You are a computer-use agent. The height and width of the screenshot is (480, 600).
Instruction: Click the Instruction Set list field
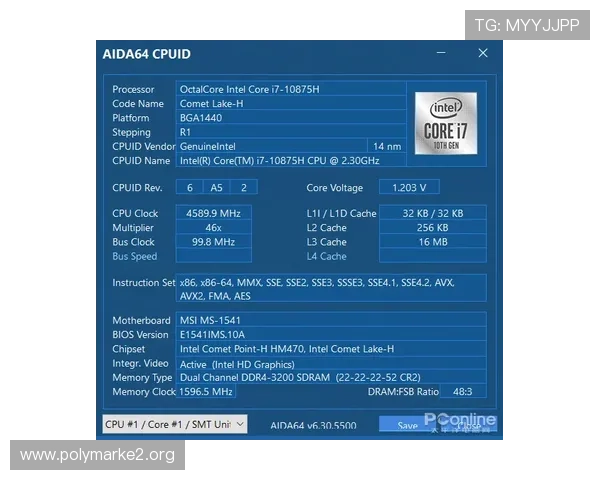(x=331, y=288)
